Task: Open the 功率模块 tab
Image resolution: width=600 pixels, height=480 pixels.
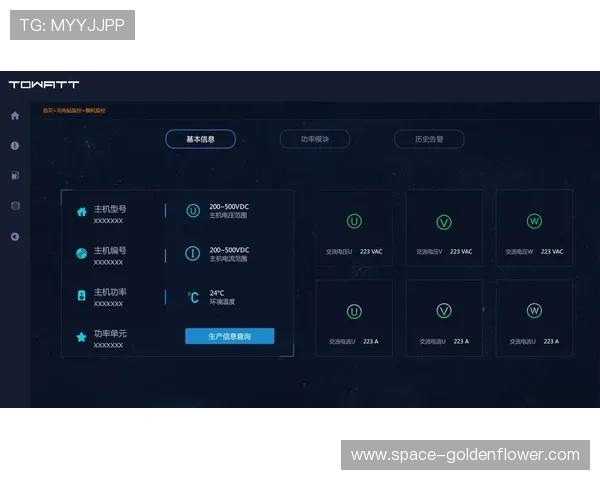Action: tap(315, 140)
